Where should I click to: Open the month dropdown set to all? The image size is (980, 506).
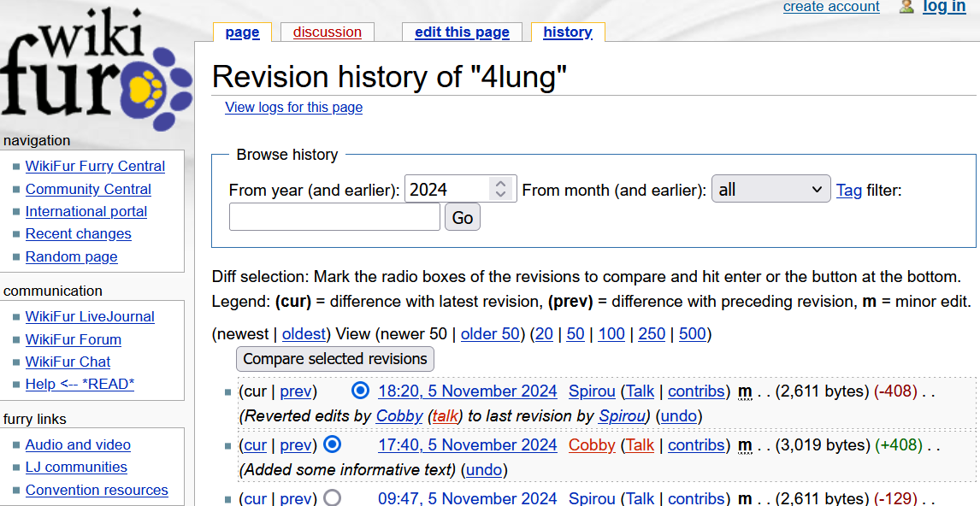[770, 189]
